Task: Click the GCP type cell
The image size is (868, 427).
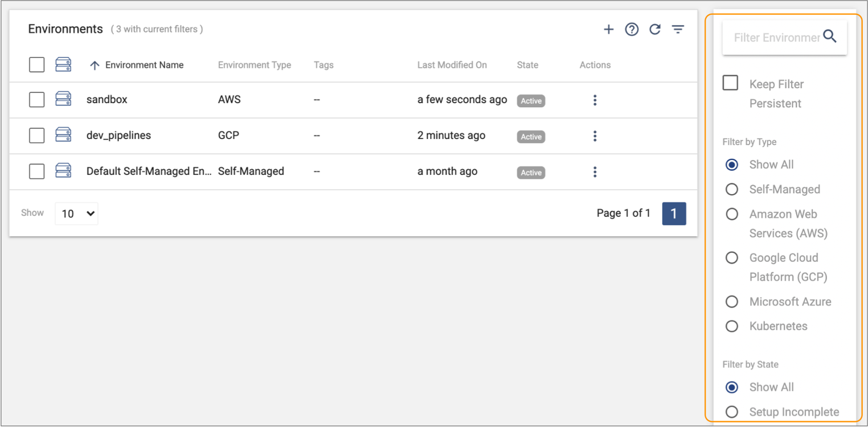Action: [x=228, y=136]
